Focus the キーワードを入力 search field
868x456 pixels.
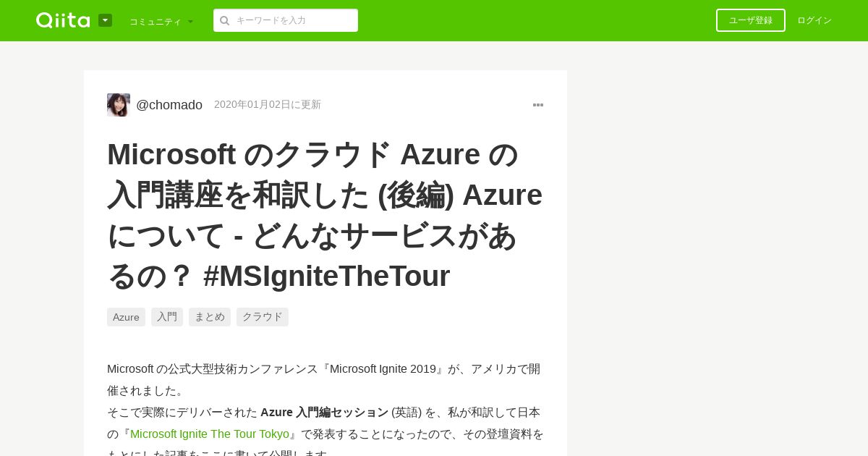(x=286, y=20)
